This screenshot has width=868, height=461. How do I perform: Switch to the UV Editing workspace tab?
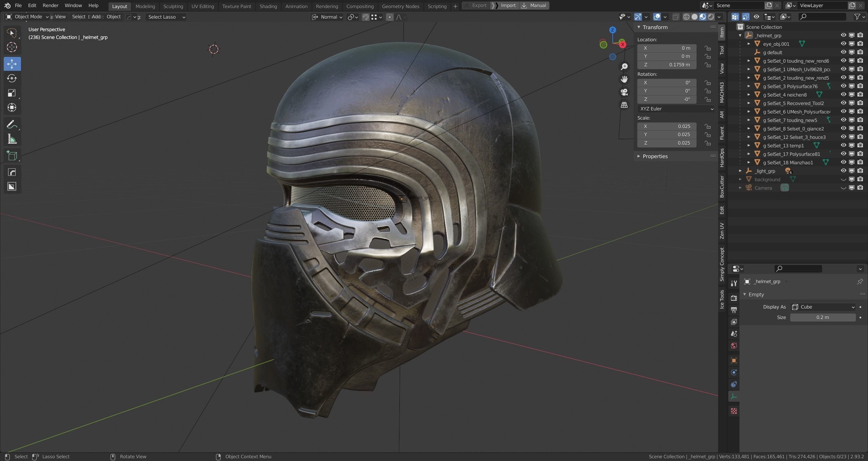pyautogui.click(x=202, y=6)
